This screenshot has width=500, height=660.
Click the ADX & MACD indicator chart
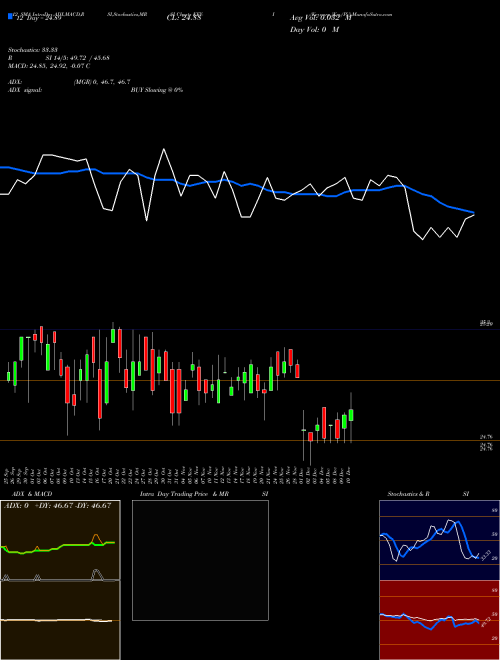[x=60, y=580]
